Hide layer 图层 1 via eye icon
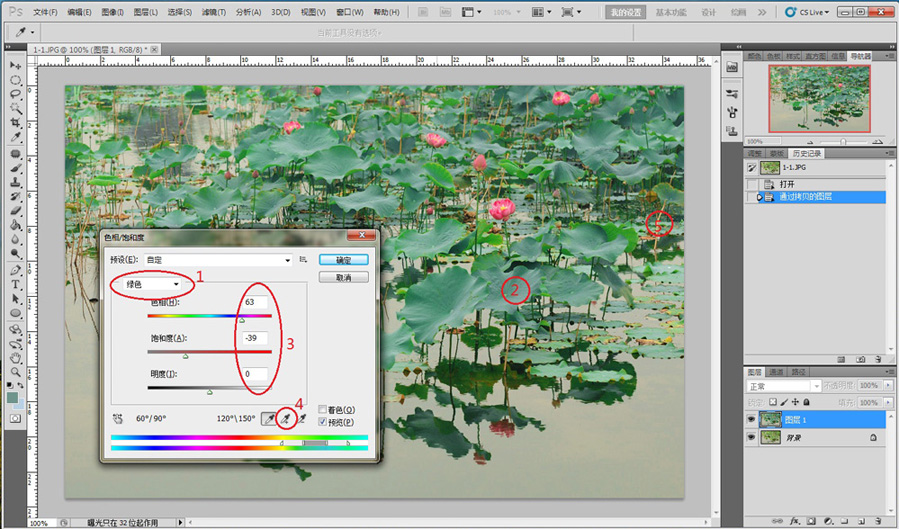899x529 pixels. coord(752,420)
